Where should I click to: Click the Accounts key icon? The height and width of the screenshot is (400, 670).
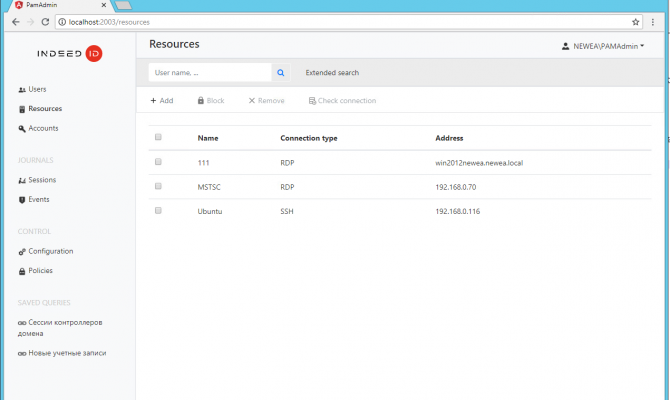point(22,129)
